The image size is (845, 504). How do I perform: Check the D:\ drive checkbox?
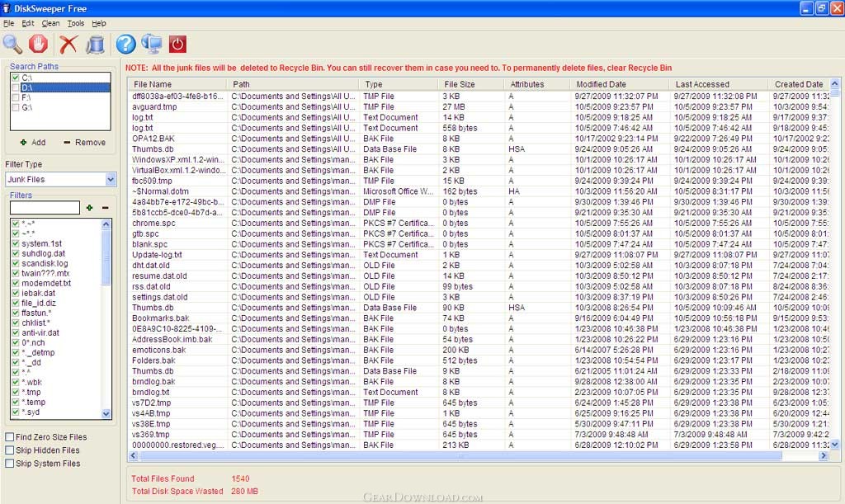coord(15,87)
